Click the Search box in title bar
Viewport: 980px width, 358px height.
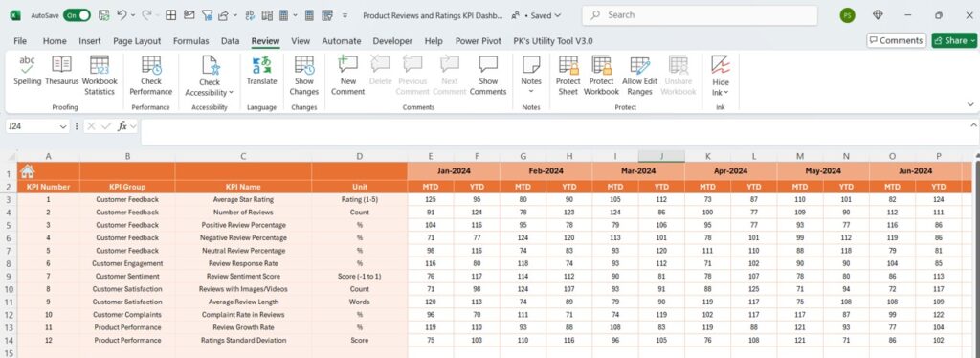coord(700,15)
